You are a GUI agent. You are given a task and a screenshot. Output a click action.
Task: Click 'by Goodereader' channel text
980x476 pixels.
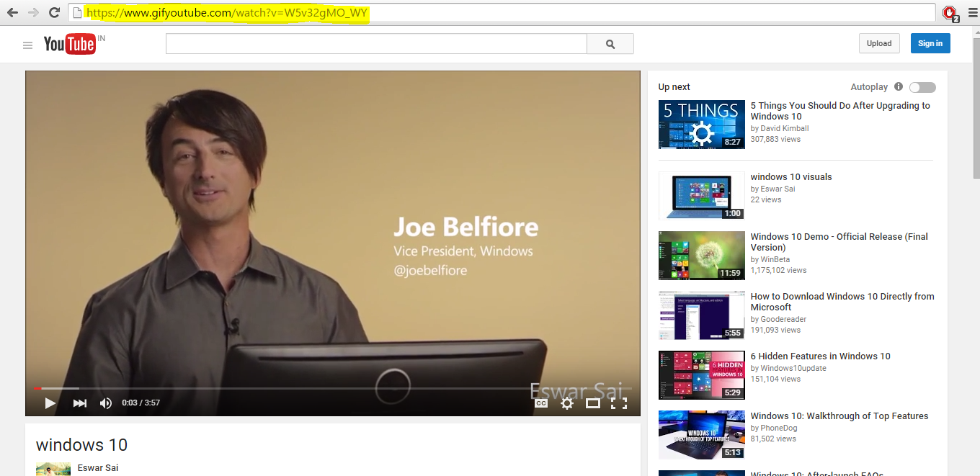point(778,319)
